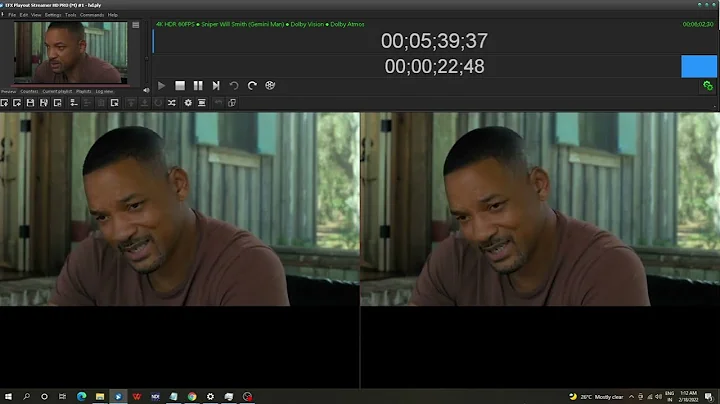Open Task View on taskbar
The height and width of the screenshot is (404, 720).
pyautogui.click(x=62, y=396)
